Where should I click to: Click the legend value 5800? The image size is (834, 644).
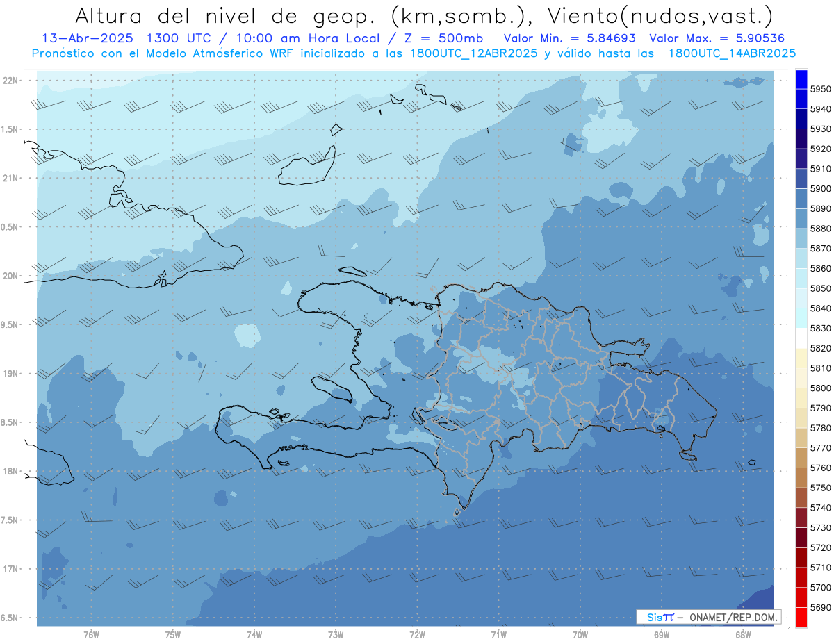point(820,388)
